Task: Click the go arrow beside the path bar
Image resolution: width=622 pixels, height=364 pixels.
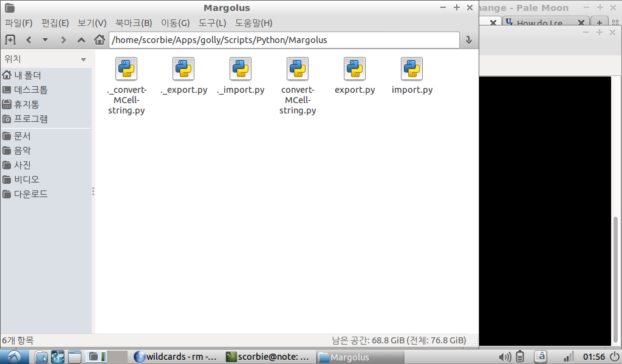Action: (x=469, y=40)
